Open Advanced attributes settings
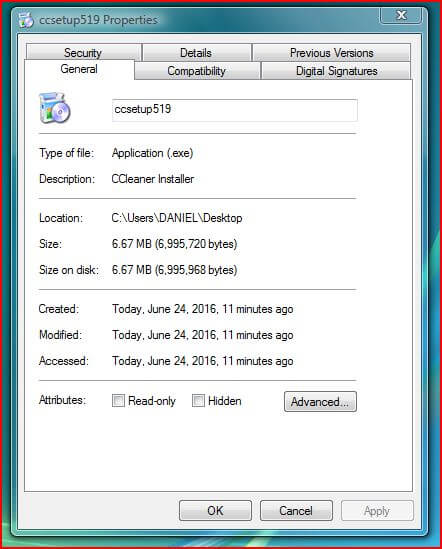Viewport: 442px width, 549px height. 320,401
